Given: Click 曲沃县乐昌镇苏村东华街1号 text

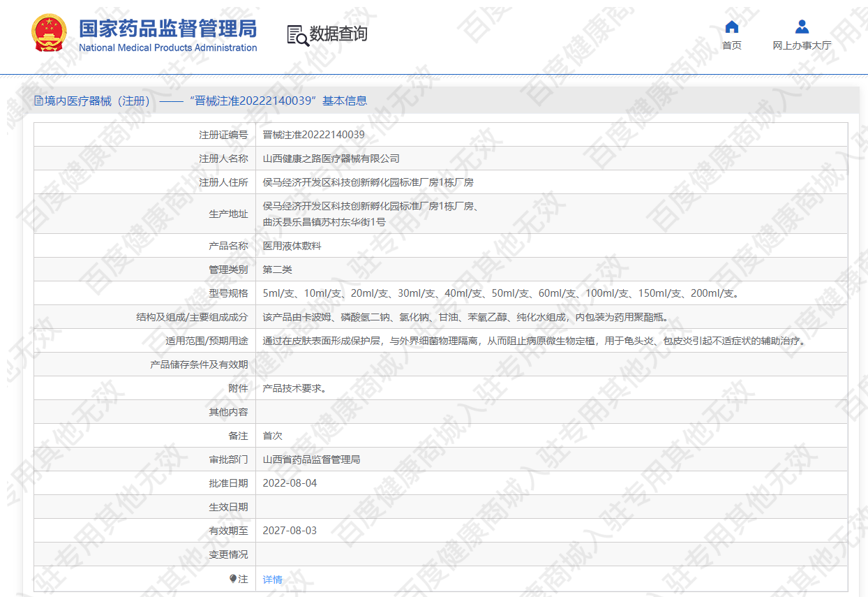Looking at the screenshot, I should [324, 222].
